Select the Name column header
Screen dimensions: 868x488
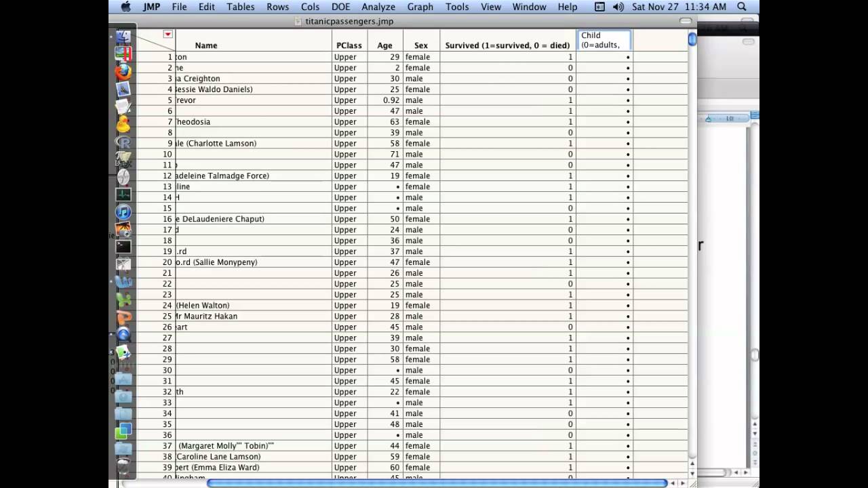coord(206,45)
